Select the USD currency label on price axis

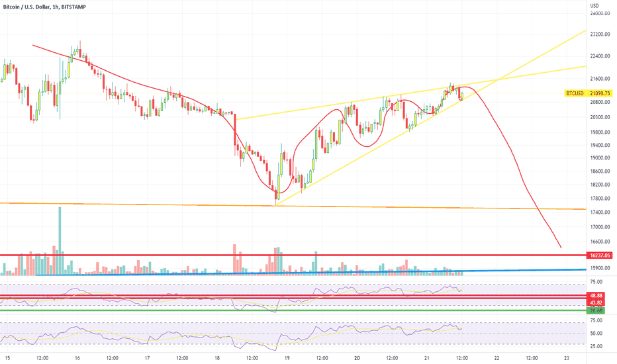point(594,5)
